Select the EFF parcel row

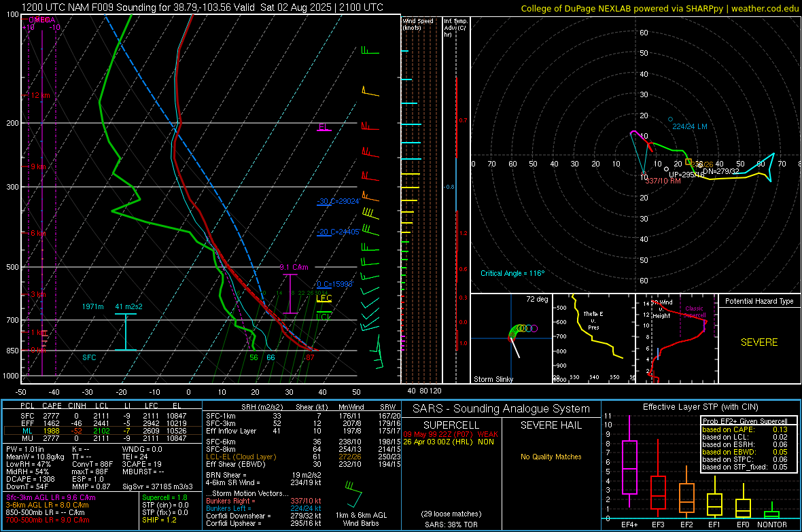[x=103, y=423]
